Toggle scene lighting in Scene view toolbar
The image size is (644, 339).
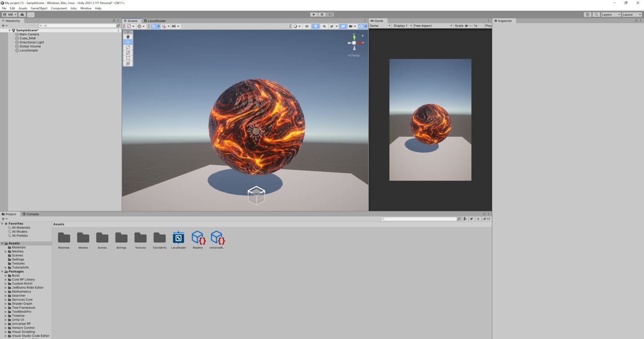tap(315, 26)
